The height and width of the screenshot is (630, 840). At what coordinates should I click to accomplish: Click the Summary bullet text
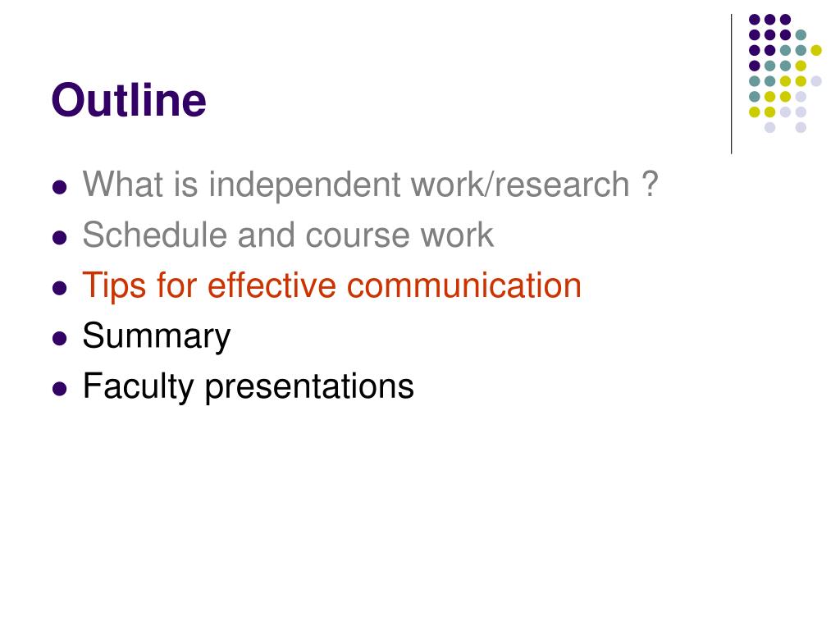[157, 337]
